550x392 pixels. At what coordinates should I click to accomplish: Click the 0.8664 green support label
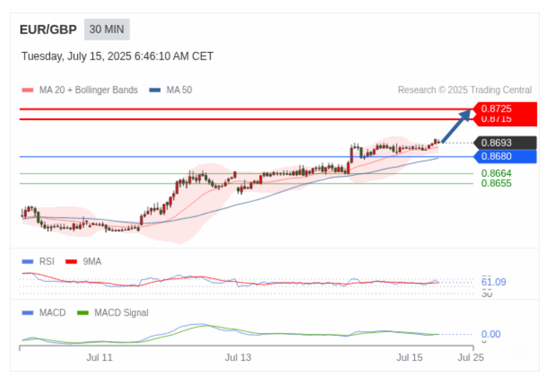pyautogui.click(x=497, y=173)
